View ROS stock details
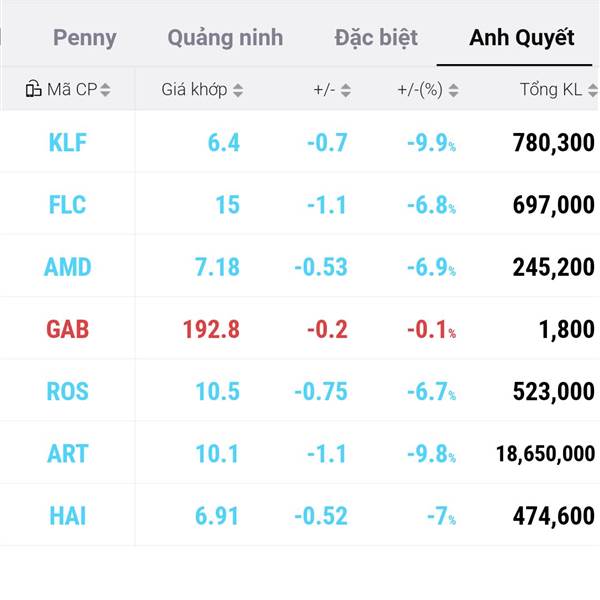The height and width of the screenshot is (600, 600). tap(67, 391)
